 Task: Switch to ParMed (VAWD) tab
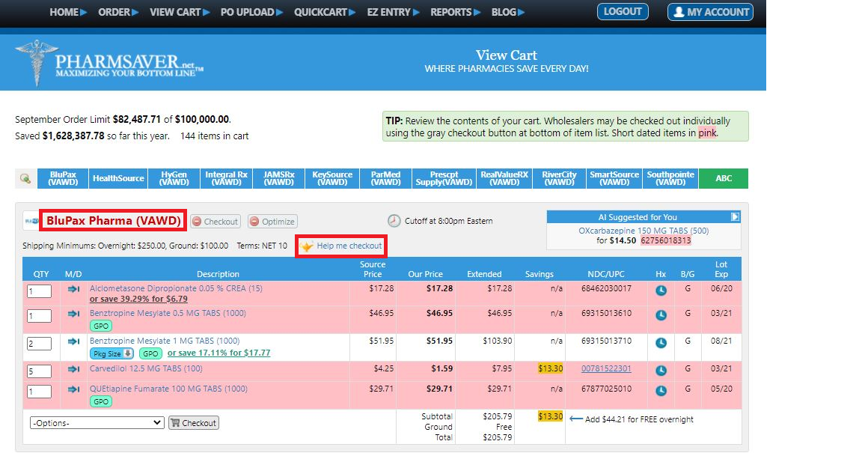coord(386,178)
